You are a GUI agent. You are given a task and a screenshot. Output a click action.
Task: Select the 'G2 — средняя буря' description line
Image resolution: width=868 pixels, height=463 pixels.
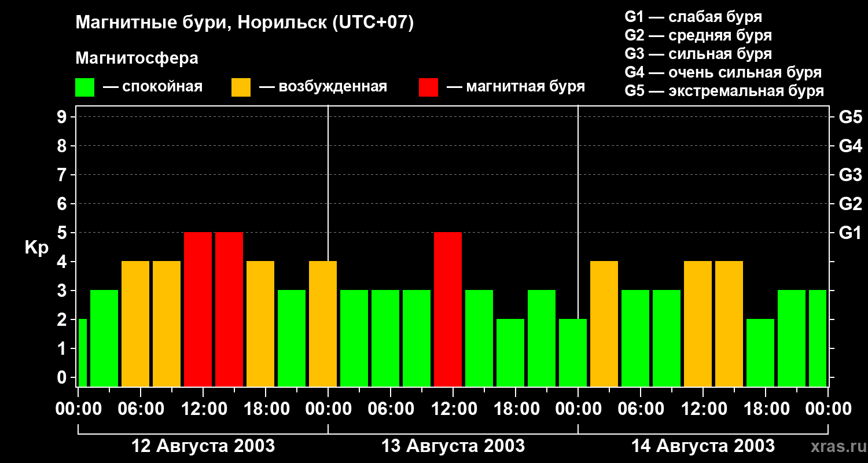[698, 35]
